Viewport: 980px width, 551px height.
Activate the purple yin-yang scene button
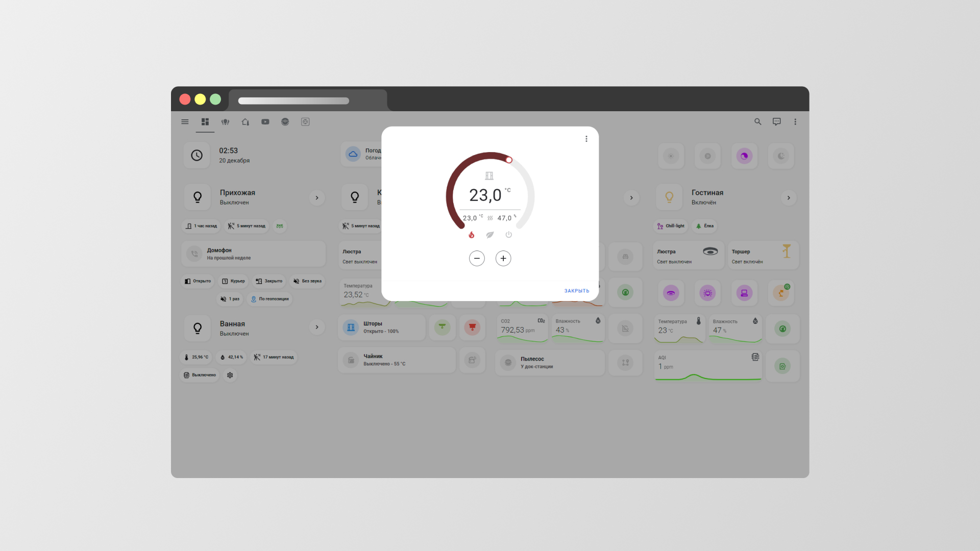click(x=744, y=156)
